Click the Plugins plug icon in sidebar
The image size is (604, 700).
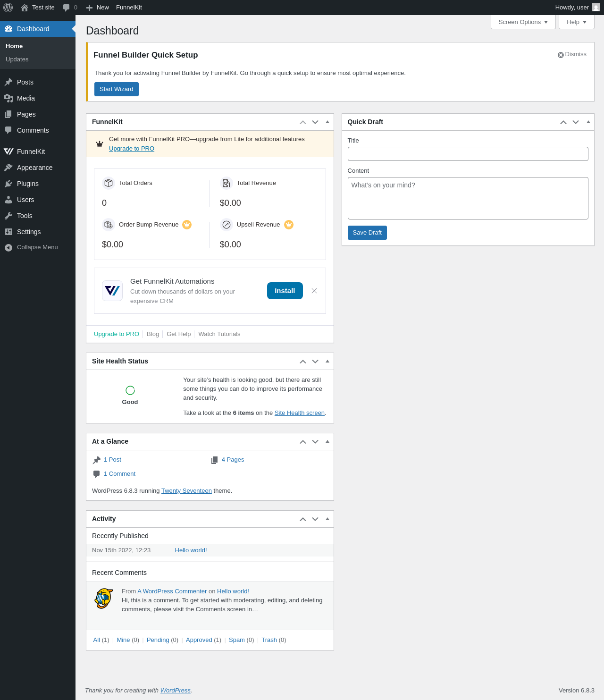[8, 184]
